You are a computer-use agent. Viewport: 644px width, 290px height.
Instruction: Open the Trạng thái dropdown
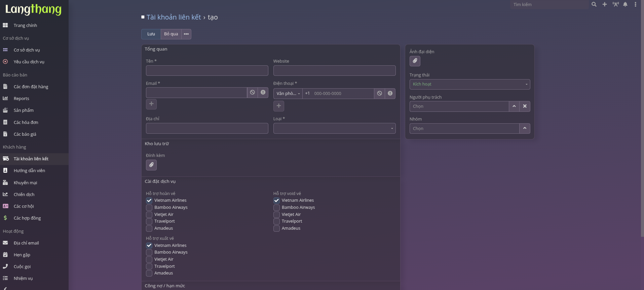click(x=469, y=84)
